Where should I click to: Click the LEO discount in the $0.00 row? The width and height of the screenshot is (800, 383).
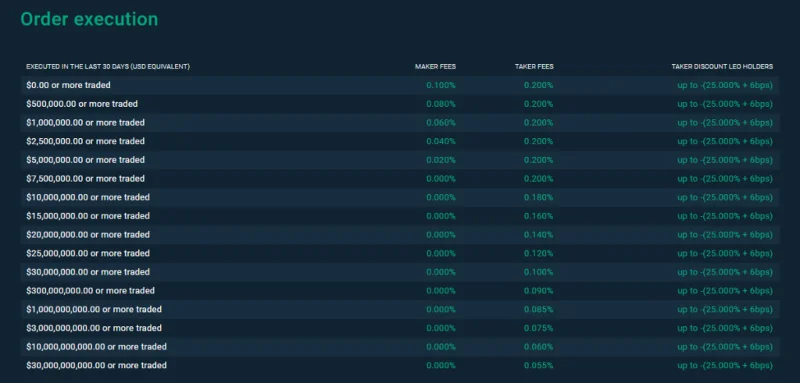pyautogui.click(x=725, y=85)
